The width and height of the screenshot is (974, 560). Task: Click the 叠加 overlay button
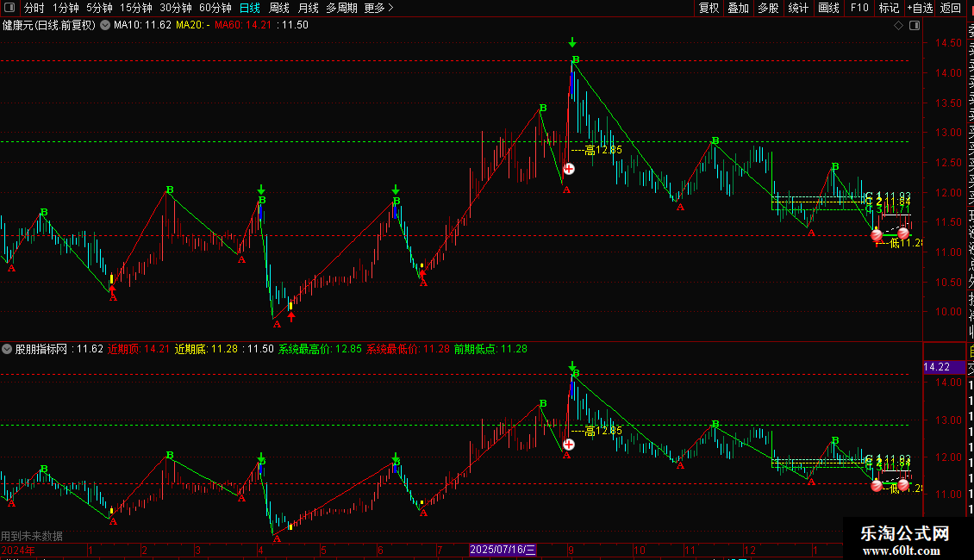pos(739,8)
